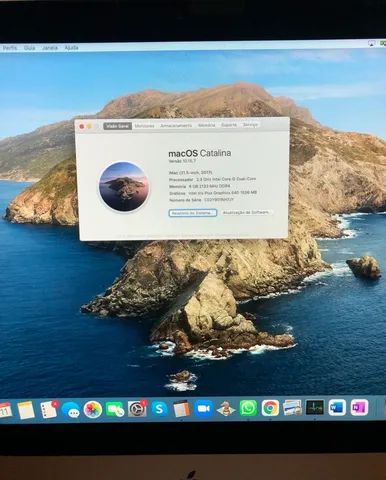The height and width of the screenshot is (480, 386).
Task: Open the Notes app in the Dock
Action: (26, 410)
